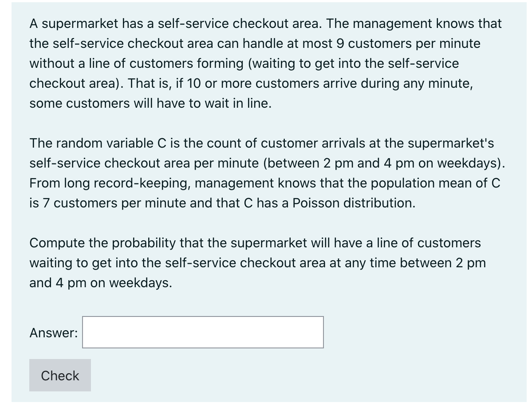
Task: Click the Check button to verify answer
Action: pos(59,375)
